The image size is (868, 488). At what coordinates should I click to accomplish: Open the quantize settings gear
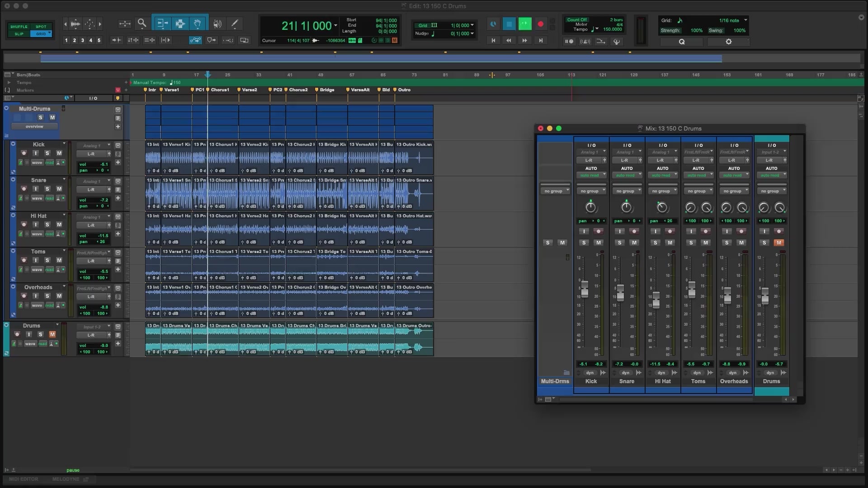coord(728,42)
